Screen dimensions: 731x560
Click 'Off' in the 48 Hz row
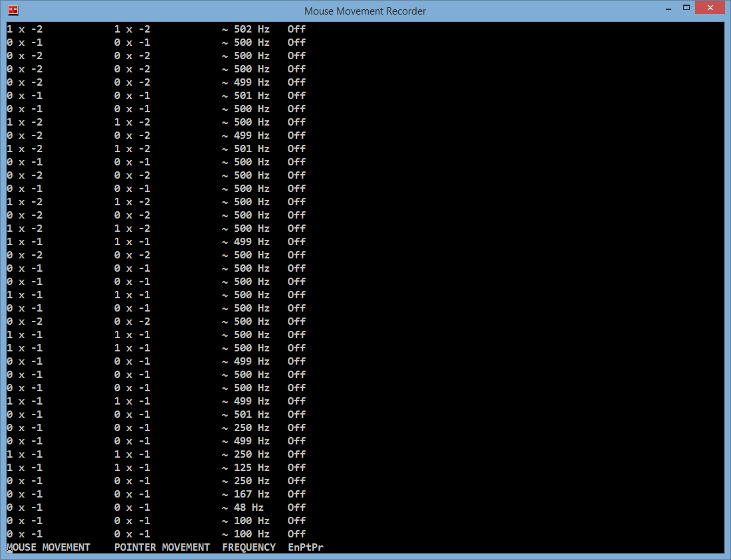click(296, 508)
